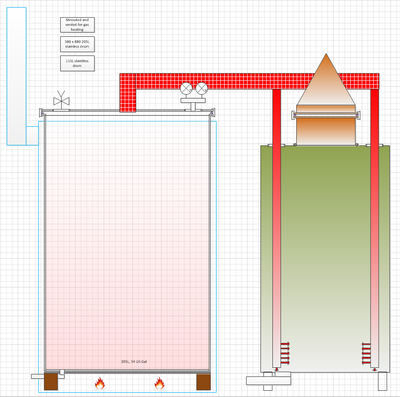Select the right flame icon under drum
The height and width of the screenshot is (397, 400).
(x=159, y=383)
